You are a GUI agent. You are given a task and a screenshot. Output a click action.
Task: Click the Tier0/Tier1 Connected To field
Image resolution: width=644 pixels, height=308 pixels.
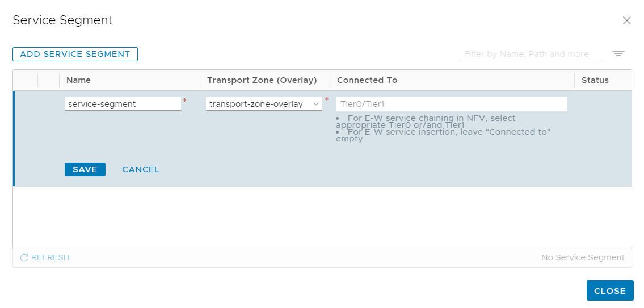(451, 104)
